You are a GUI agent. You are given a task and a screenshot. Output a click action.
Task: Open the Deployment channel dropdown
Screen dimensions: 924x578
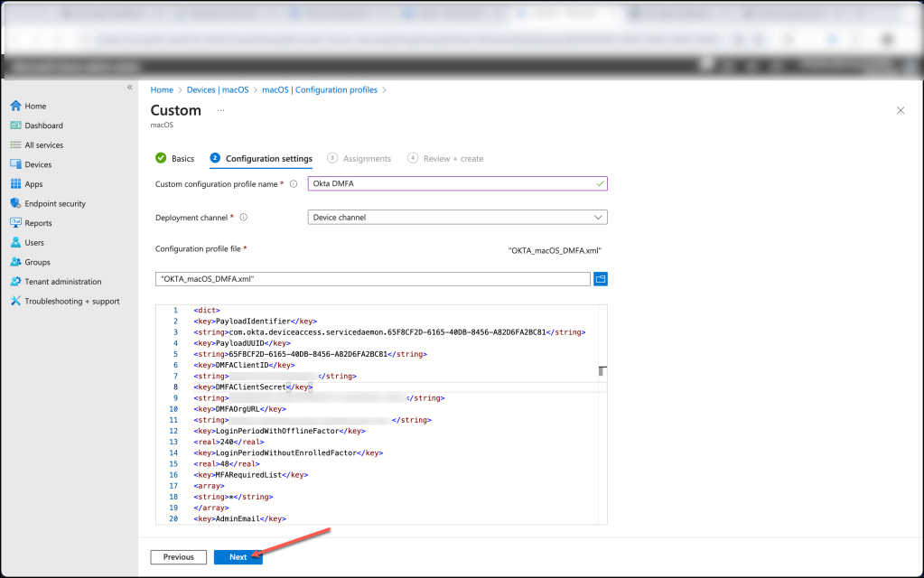(x=457, y=217)
